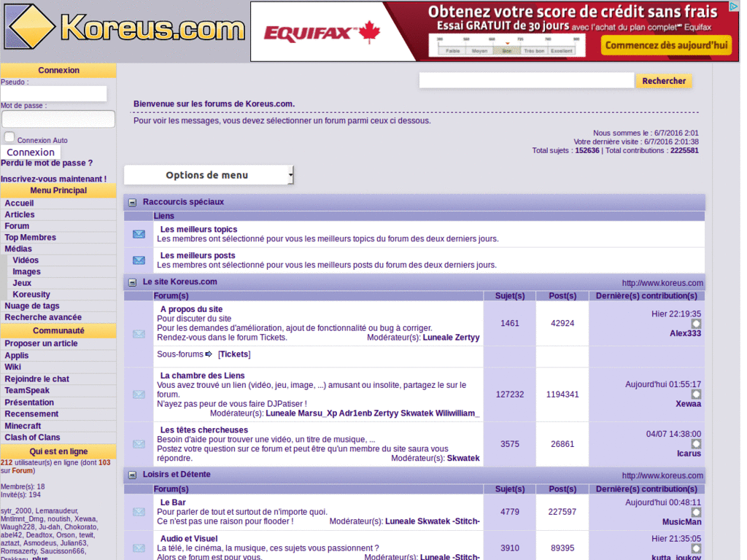This screenshot has height=560, width=747.
Task: Open the Images submenu item
Action: (x=26, y=272)
